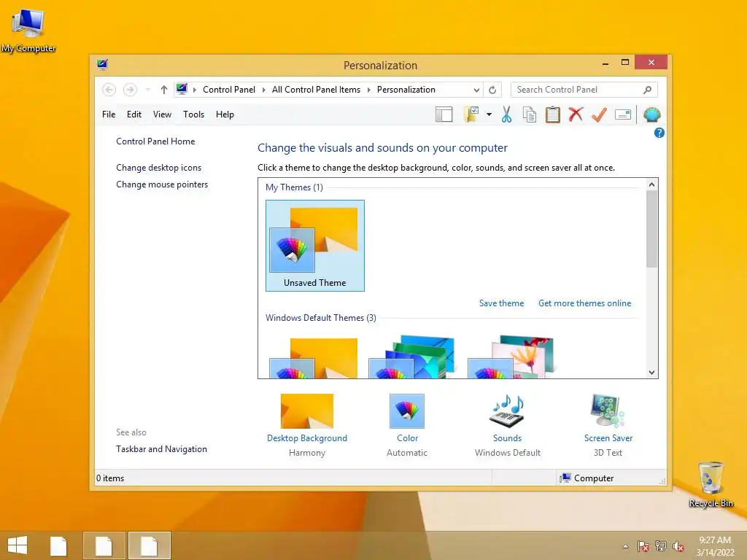This screenshot has height=560, width=747.
Task: Open Desktop Background settings icon
Action: [307, 411]
